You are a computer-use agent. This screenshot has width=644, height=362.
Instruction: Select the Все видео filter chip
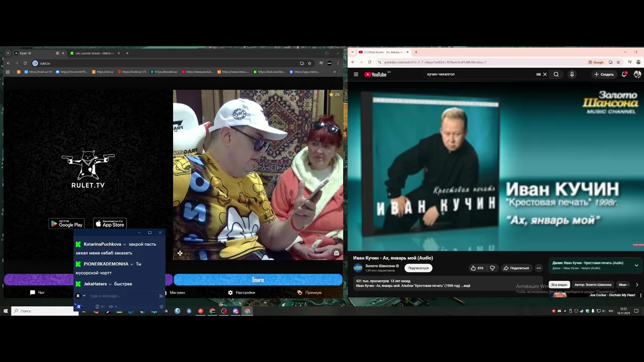pyautogui.click(x=559, y=285)
